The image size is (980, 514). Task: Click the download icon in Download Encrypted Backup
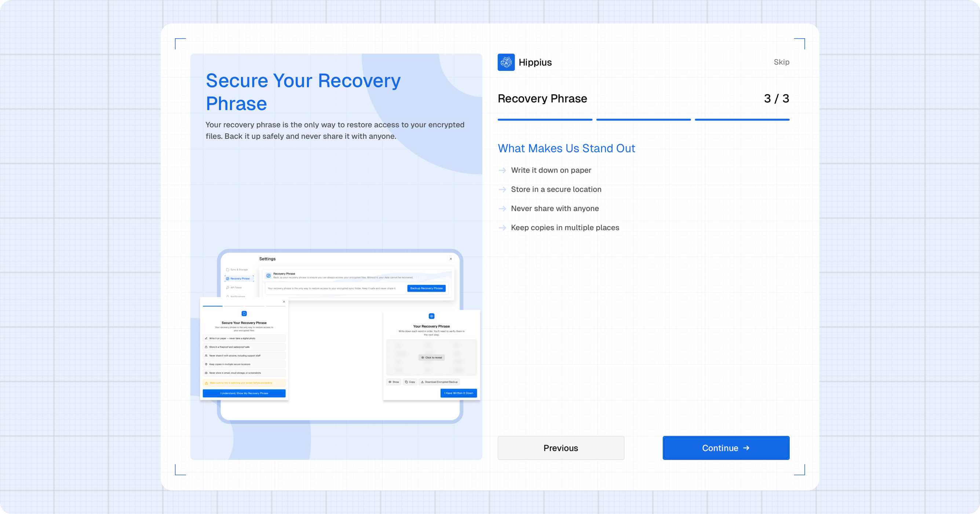(423, 382)
